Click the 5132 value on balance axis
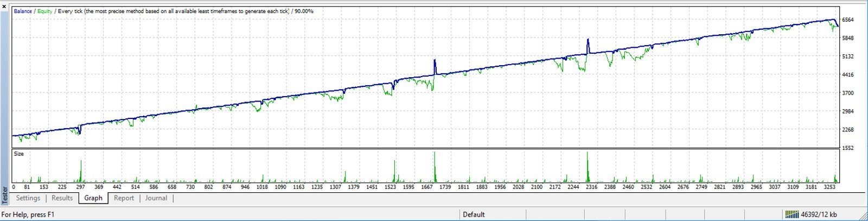 click(x=848, y=56)
